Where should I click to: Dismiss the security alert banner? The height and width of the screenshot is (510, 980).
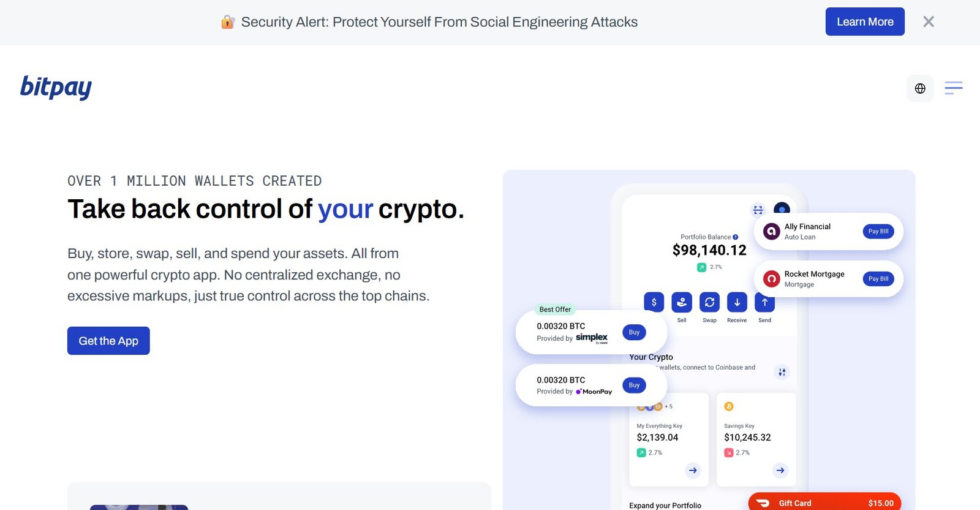pos(929,22)
